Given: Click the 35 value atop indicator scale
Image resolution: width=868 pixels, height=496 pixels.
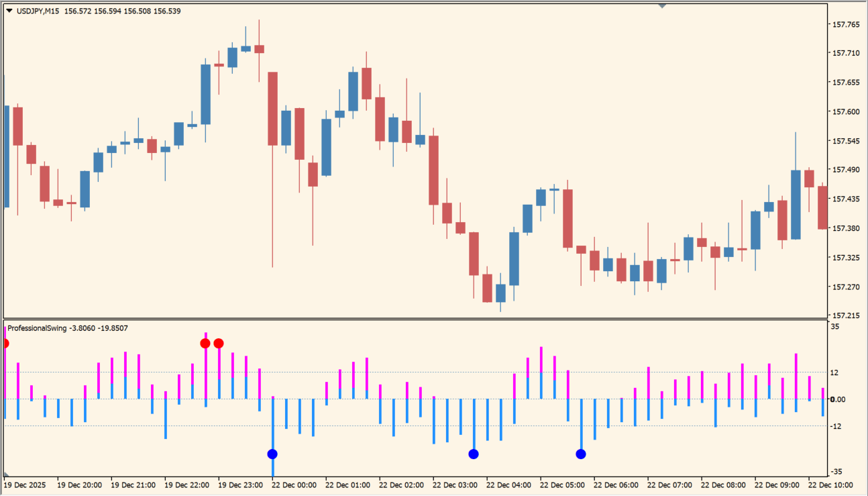Looking at the screenshot, I should point(834,326).
